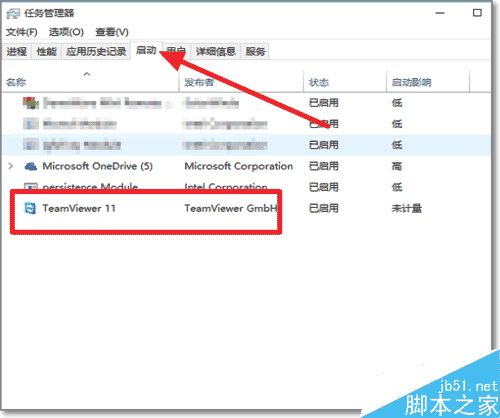Click the highlighted third startup item icon
This screenshot has height=418, width=500.
[31, 145]
